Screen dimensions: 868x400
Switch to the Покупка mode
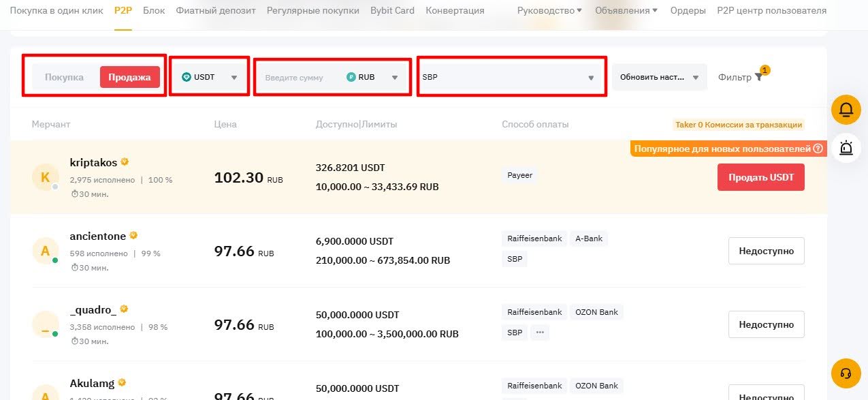pyautogui.click(x=65, y=77)
